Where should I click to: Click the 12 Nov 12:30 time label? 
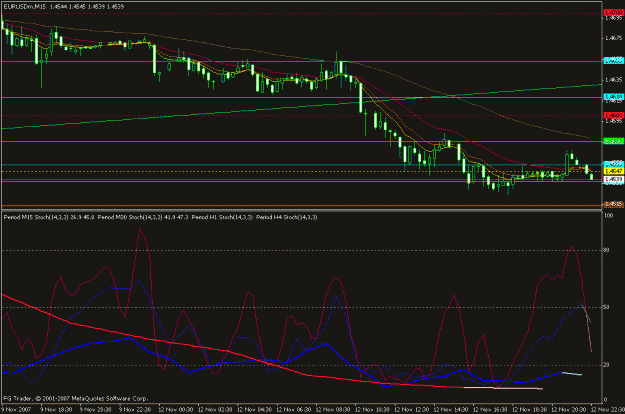412,410
